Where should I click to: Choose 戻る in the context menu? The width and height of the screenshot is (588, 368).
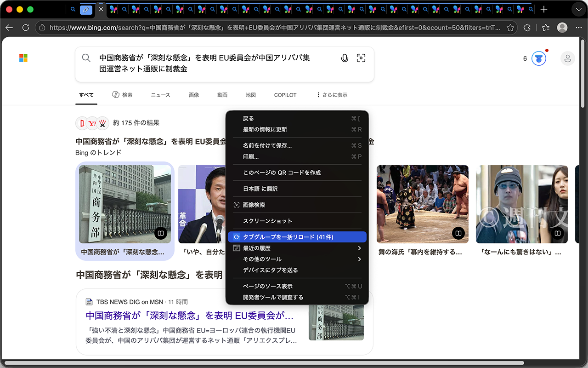(x=297, y=119)
